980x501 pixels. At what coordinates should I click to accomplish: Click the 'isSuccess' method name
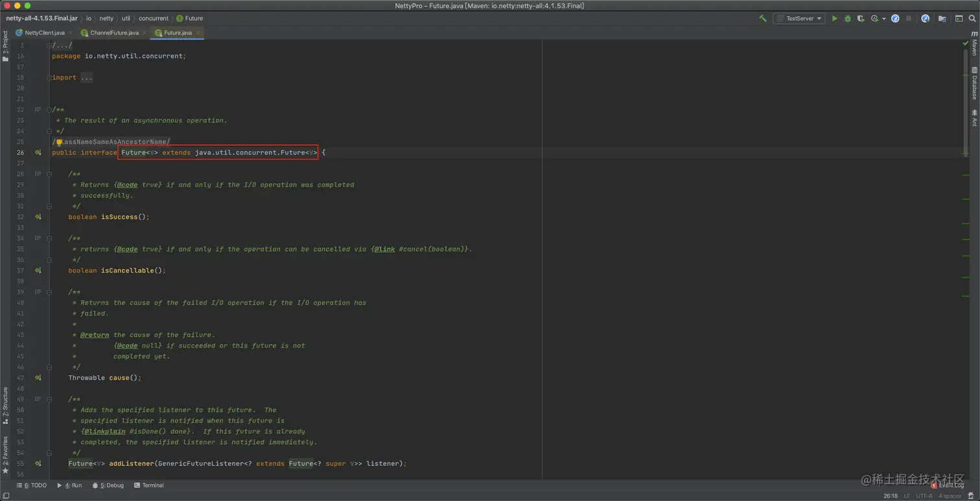119,217
